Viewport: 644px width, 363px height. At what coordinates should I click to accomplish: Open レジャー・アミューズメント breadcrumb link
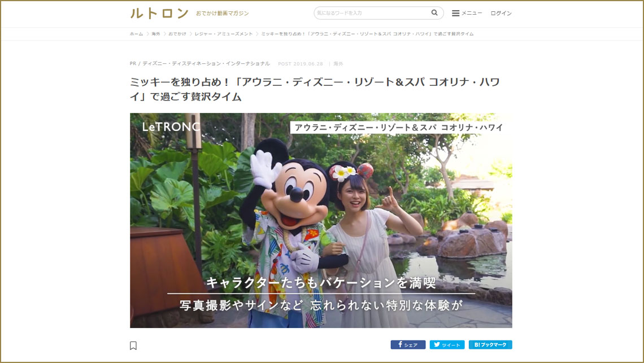click(224, 34)
